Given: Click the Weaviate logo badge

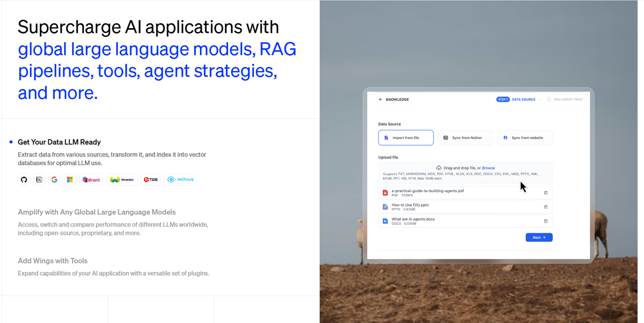Looking at the screenshot, I should 122,179.
